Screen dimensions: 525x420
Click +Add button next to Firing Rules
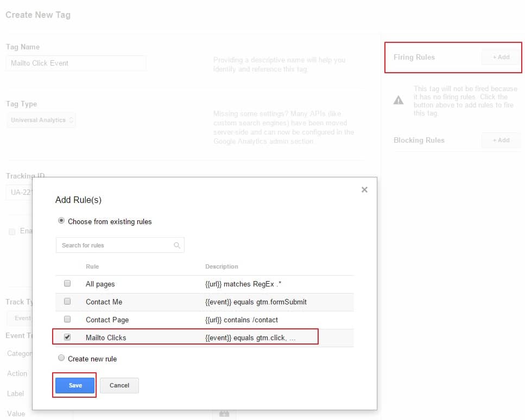(x=501, y=57)
